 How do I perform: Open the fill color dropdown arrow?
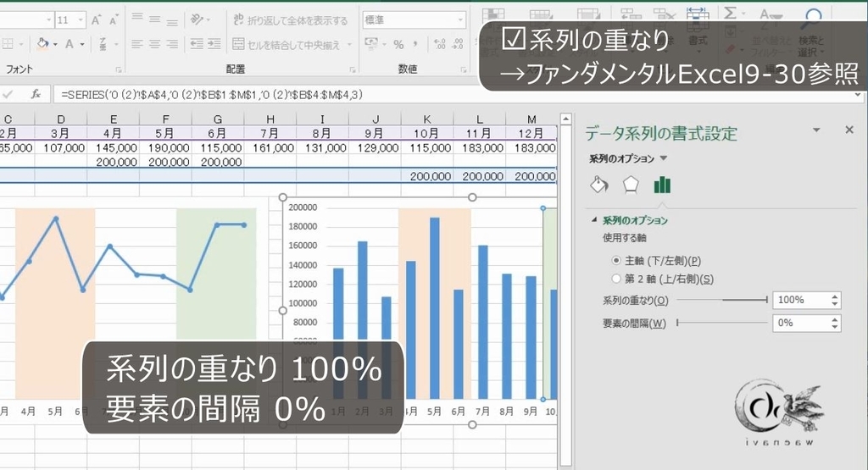click(55, 44)
